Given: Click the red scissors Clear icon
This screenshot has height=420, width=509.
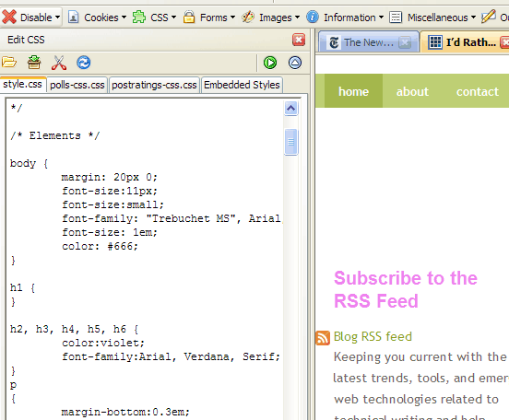Looking at the screenshot, I should tap(59, 63).
